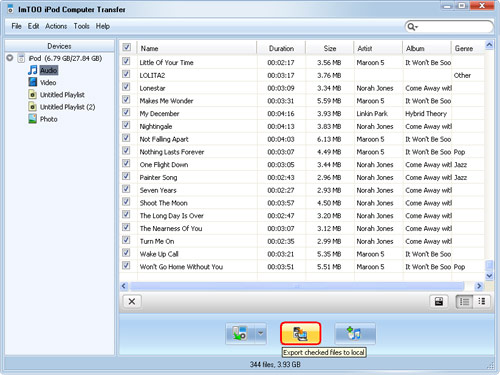500x375 pixels.
Task: Open the Photo category icon
Action: click(x=32, y=119)
